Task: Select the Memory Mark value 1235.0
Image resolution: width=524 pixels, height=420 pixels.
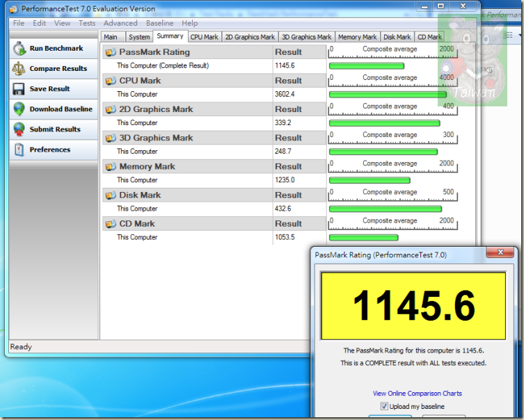Action: [285, 180]
